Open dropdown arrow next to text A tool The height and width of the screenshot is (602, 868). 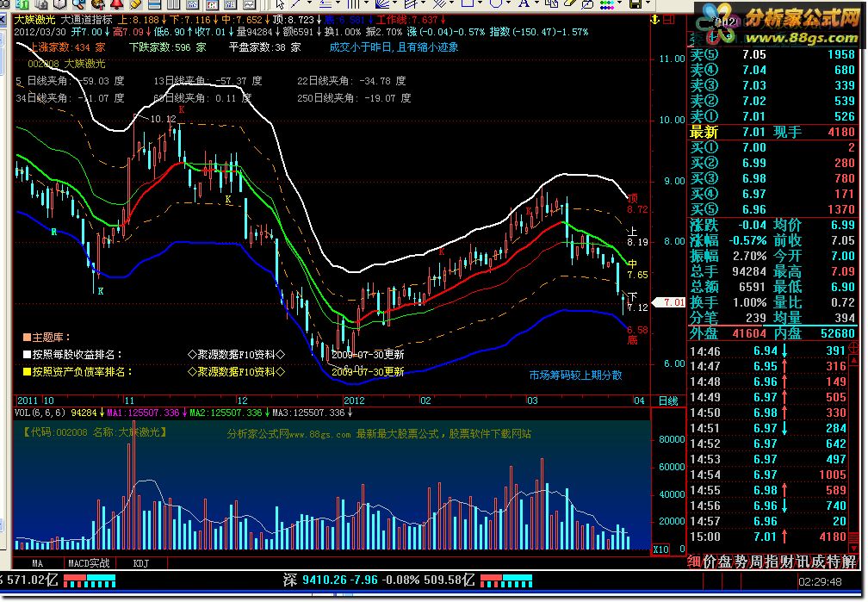pos(537,3)
